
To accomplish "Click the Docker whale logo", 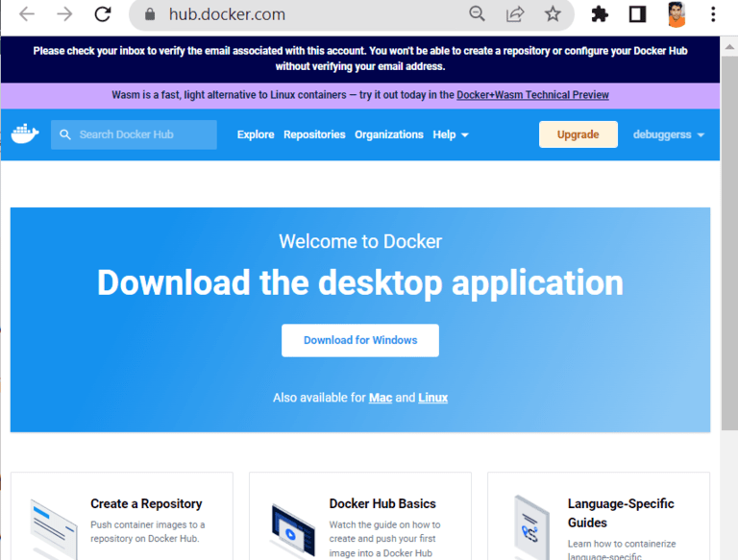I will pos(25,134).
